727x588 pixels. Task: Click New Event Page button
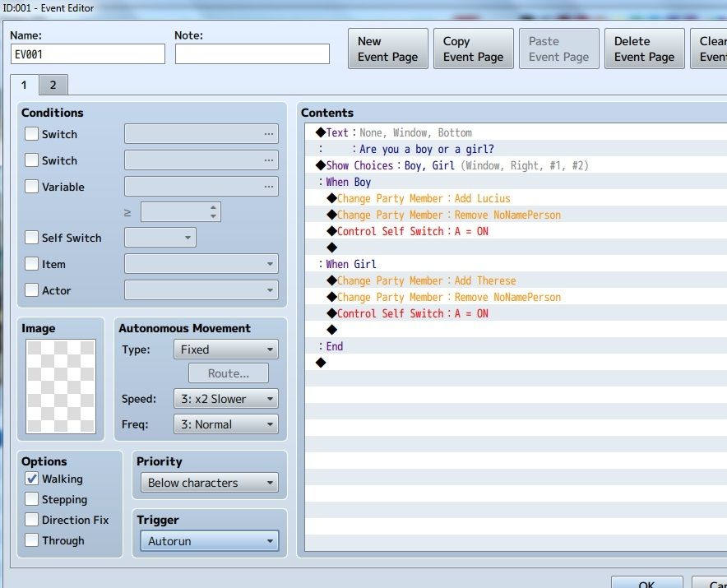(x=387, y=49)
